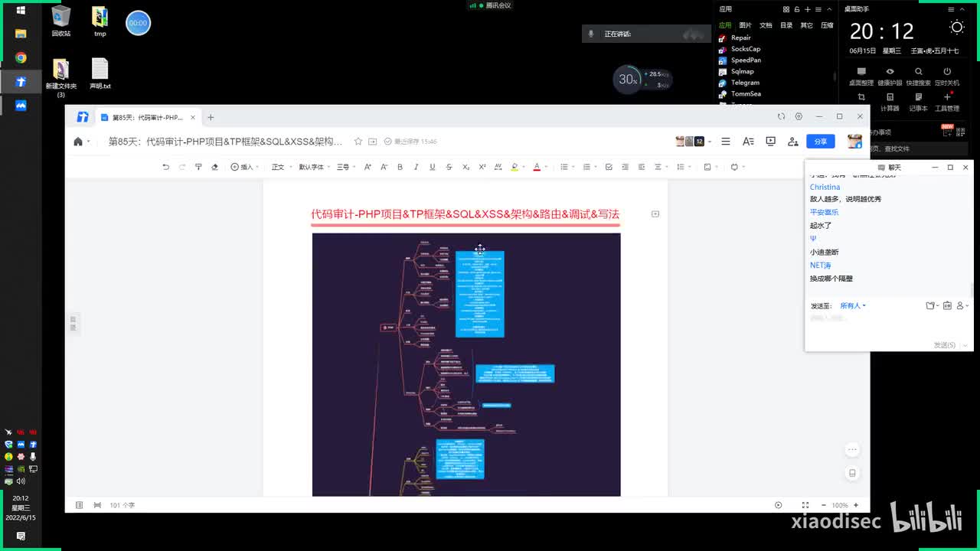980x551 pixels.
Task: Select the 第85天 document tab
Action: (148, 117)
